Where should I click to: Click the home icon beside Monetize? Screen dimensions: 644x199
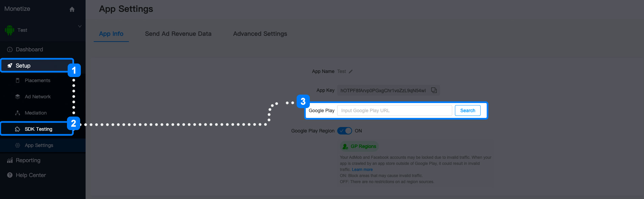72,9
